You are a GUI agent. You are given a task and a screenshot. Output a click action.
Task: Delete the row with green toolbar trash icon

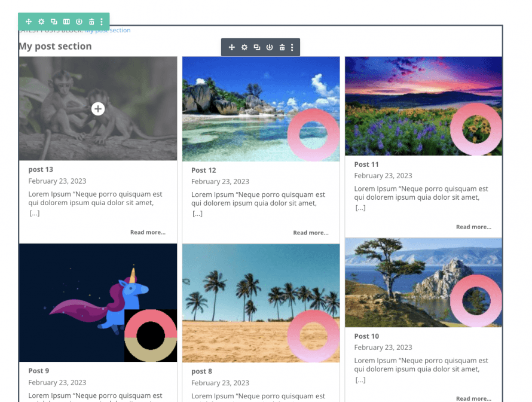tap(91, 22)
